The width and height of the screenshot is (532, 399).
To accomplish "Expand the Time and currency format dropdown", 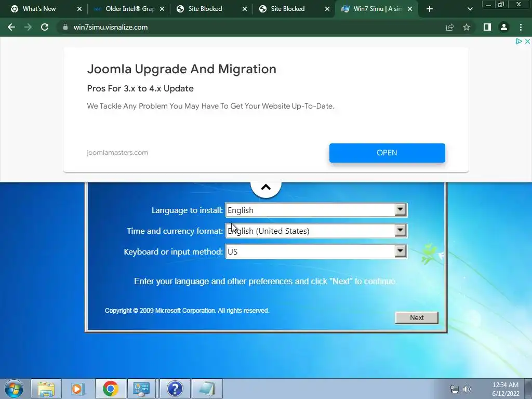I will [x=401, y=231].
